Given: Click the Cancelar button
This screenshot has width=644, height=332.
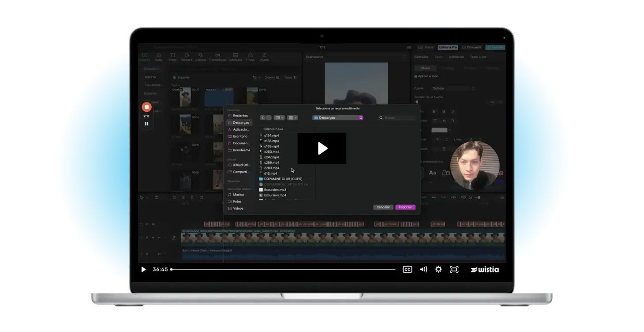Looking at the screenshot, I should [x=383, y=207].
